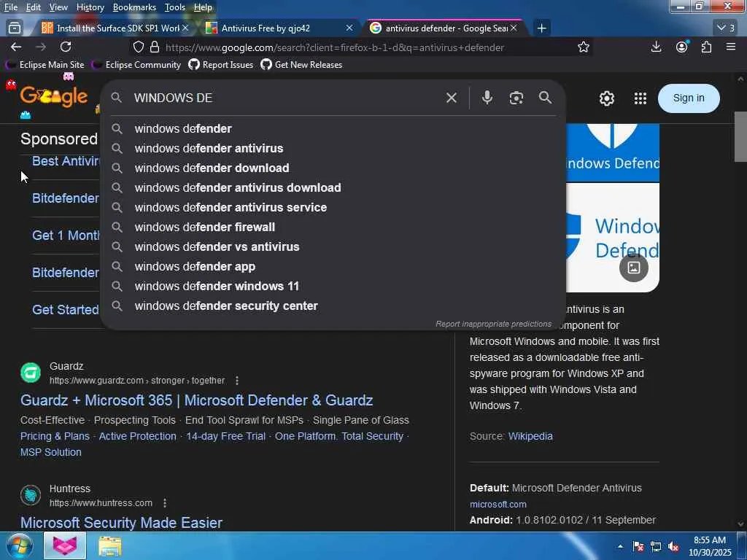Image resolution: width=747 pixels, height=560 pixels.
Task: Open the Tools menu
Action: [x=175, y=7]
